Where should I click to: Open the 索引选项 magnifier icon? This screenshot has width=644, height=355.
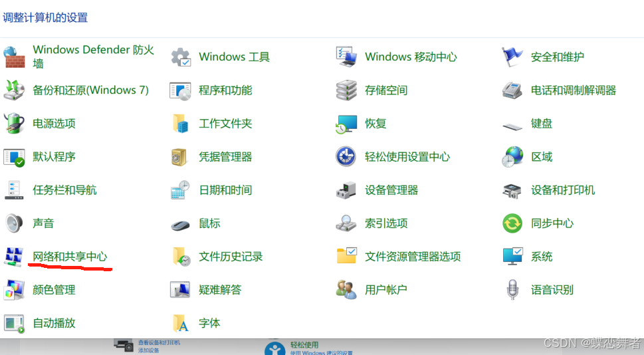(346, 223)
